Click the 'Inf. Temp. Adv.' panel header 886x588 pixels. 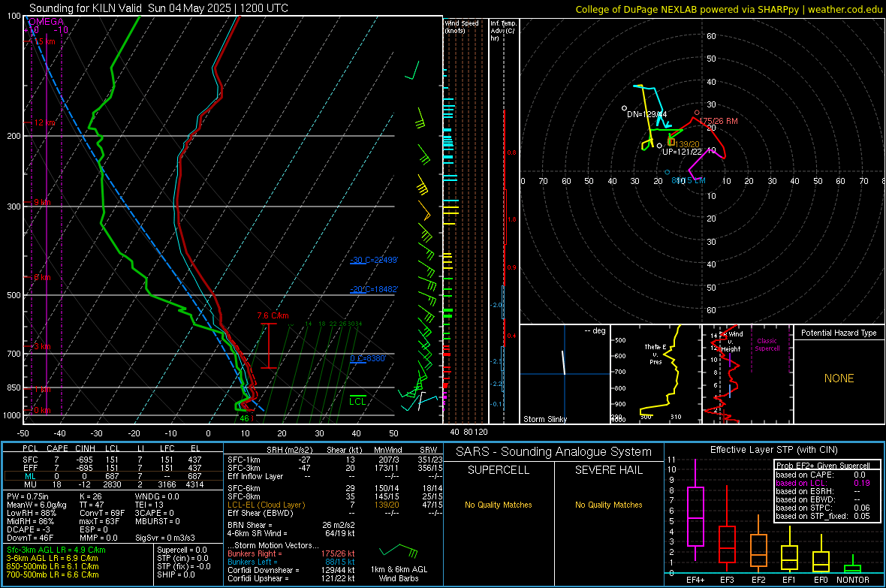503,31
